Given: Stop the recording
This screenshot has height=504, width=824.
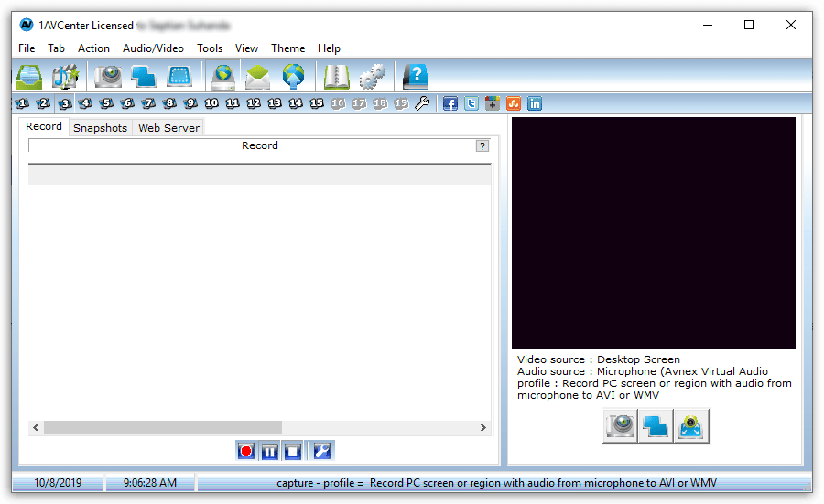Looking at the screenshot, I should [x=293, y=450].
